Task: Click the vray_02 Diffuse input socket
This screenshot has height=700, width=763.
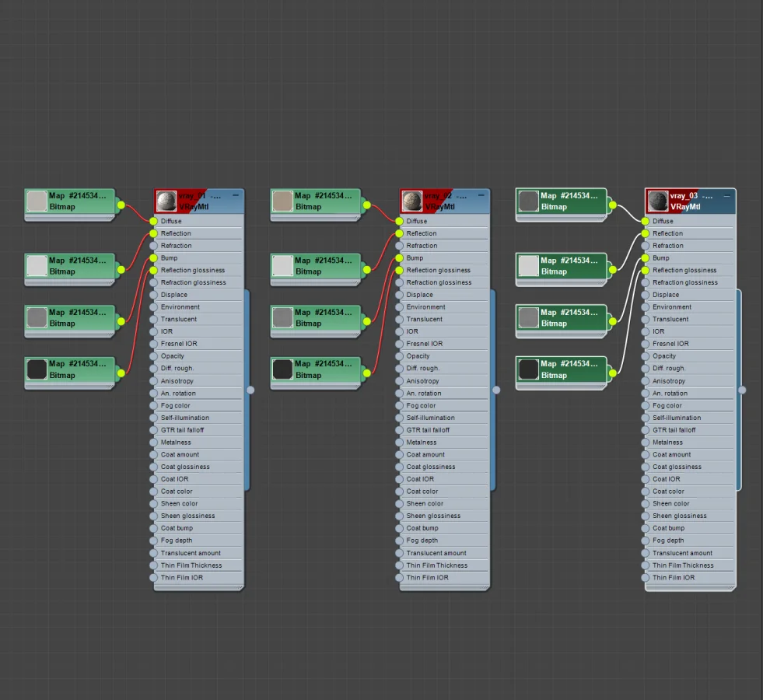Action: pos(400,222)
